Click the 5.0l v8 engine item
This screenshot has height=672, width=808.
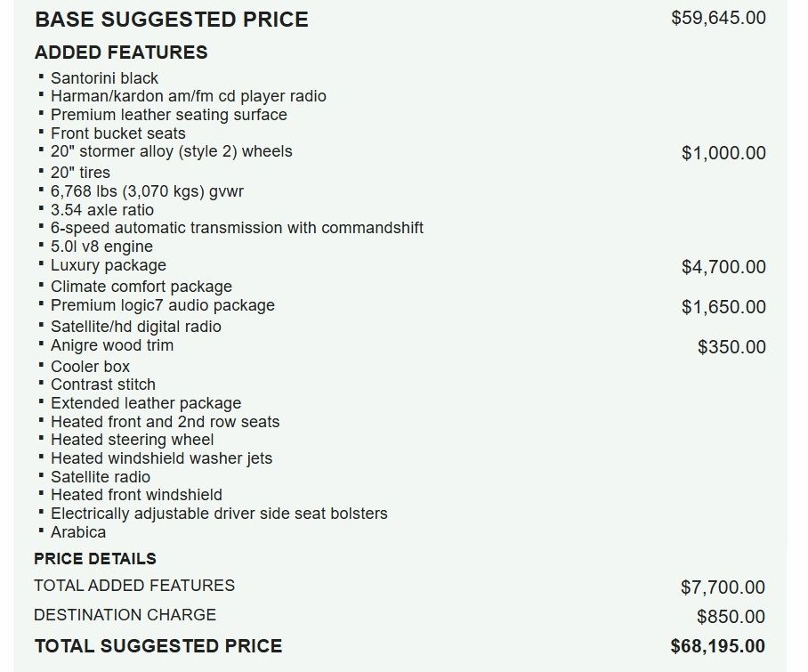101,247
